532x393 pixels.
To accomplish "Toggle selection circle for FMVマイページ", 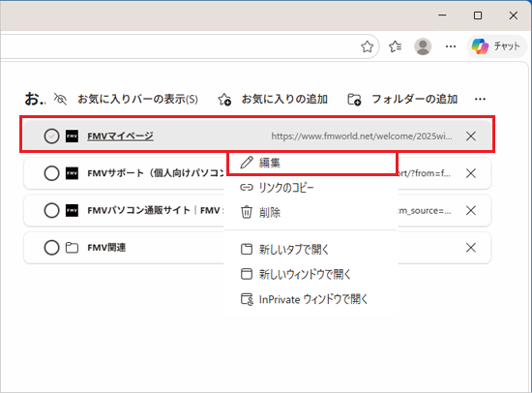I will 51,136.
